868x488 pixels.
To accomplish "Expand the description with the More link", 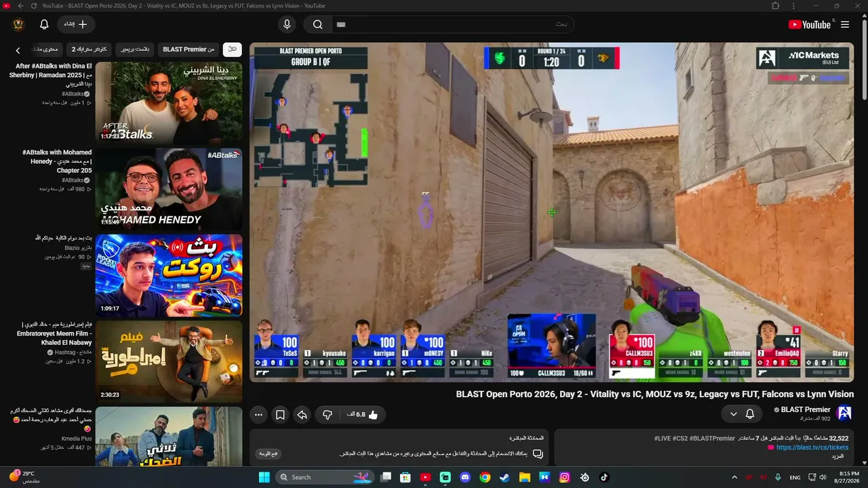I will pos(837,456).
